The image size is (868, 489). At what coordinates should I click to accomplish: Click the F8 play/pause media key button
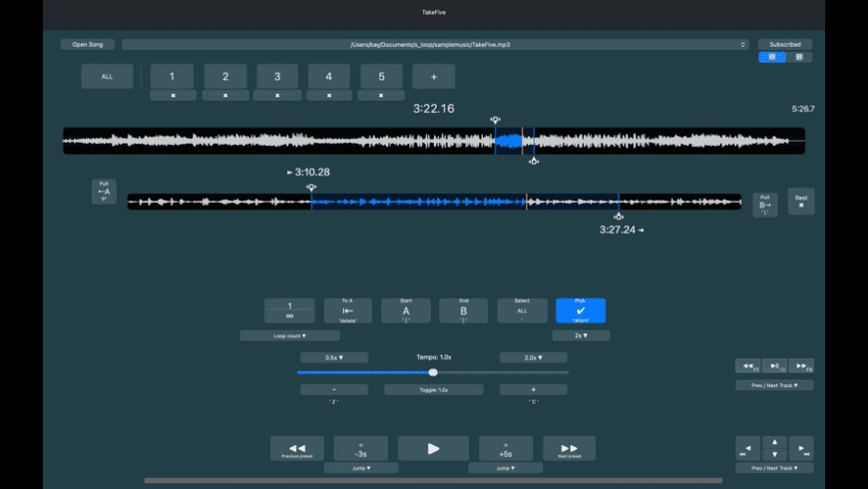(x=774, y=366)
